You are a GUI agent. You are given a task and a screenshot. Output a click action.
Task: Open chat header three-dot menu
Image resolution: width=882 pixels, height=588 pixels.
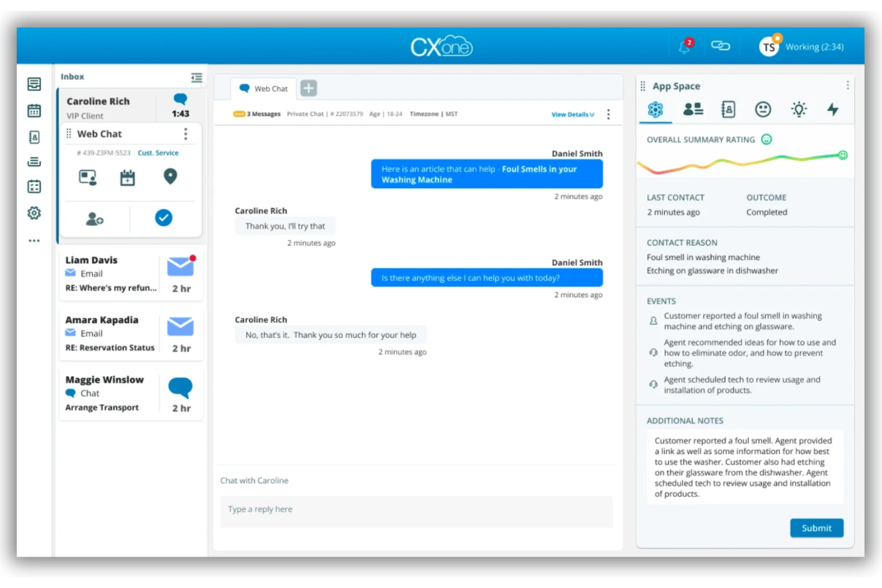click(608, 114)
